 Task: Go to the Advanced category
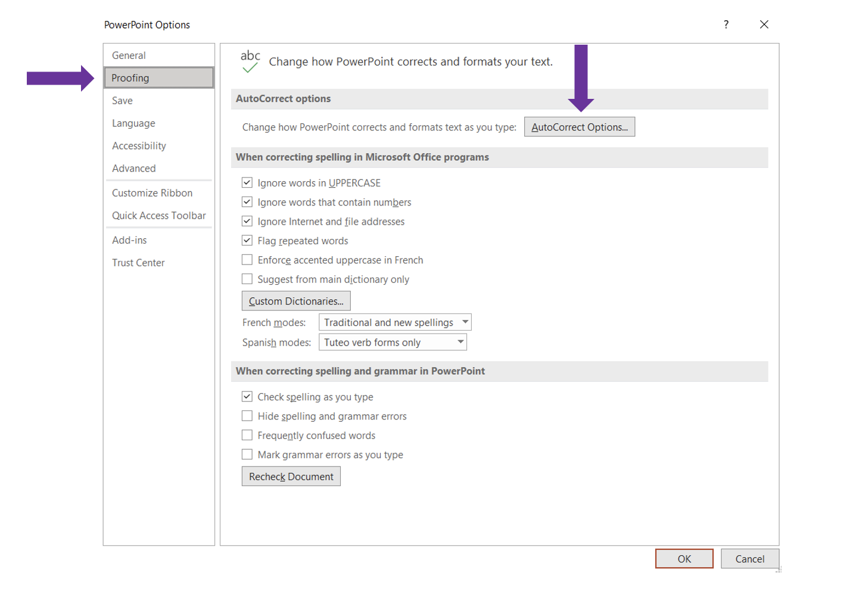(x=158, y=169)
